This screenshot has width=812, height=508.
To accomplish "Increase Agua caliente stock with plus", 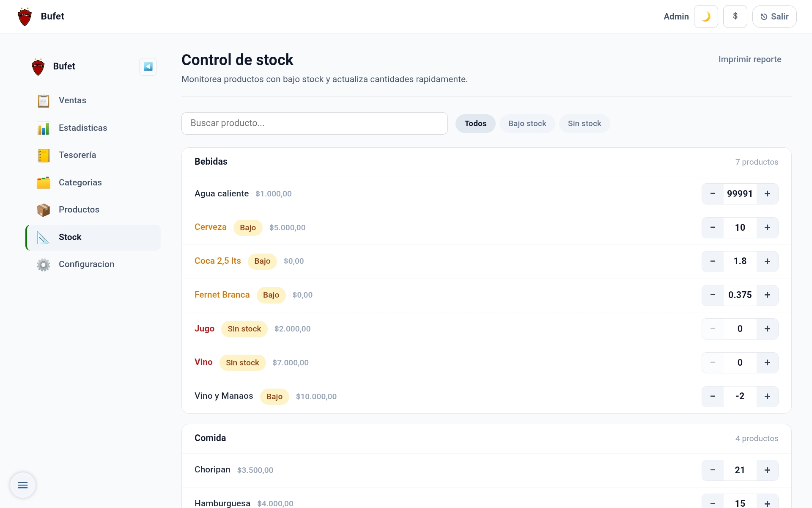I will pos(767,194).
